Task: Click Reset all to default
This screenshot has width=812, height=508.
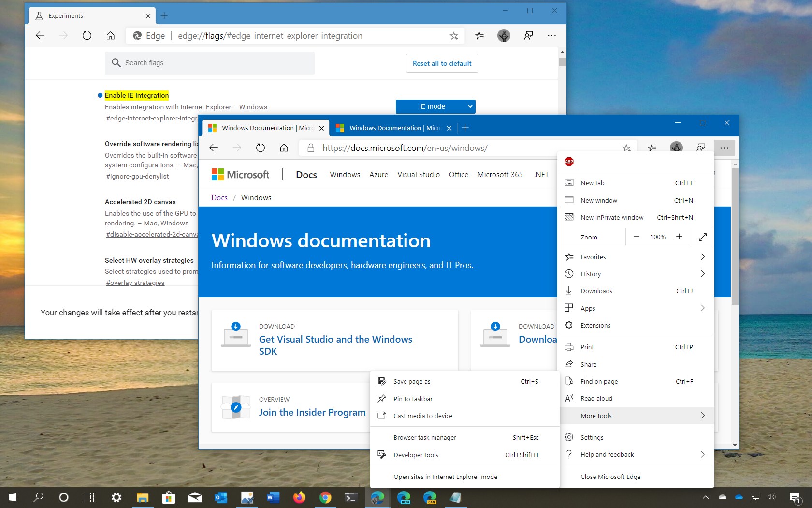Action: click(441, 63)
